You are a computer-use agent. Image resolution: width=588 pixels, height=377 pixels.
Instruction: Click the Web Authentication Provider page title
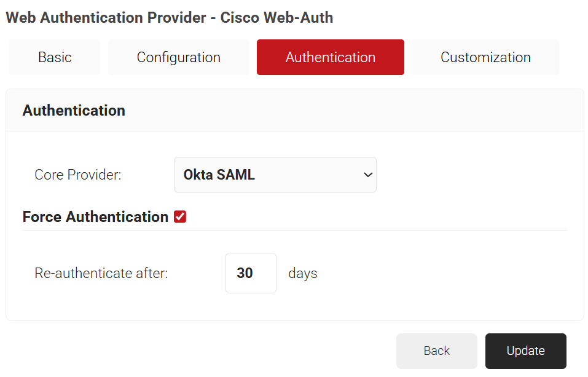click(x=106, y=17)
